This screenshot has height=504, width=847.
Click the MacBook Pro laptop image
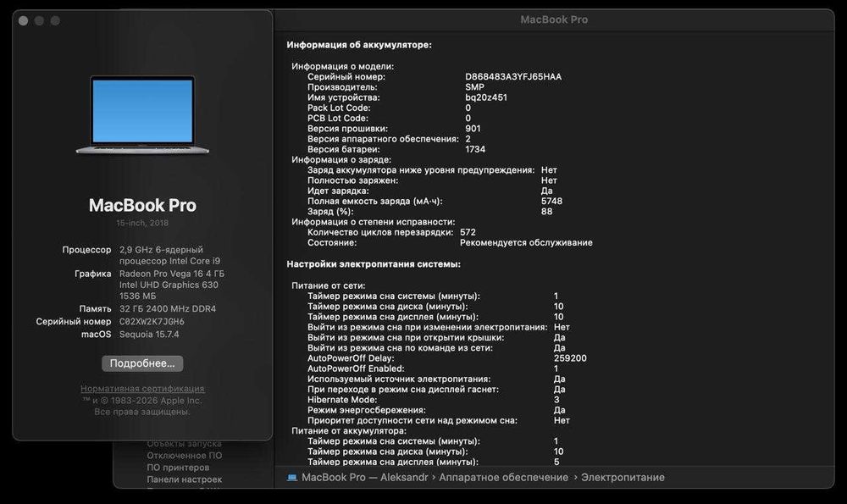(142, 114)
